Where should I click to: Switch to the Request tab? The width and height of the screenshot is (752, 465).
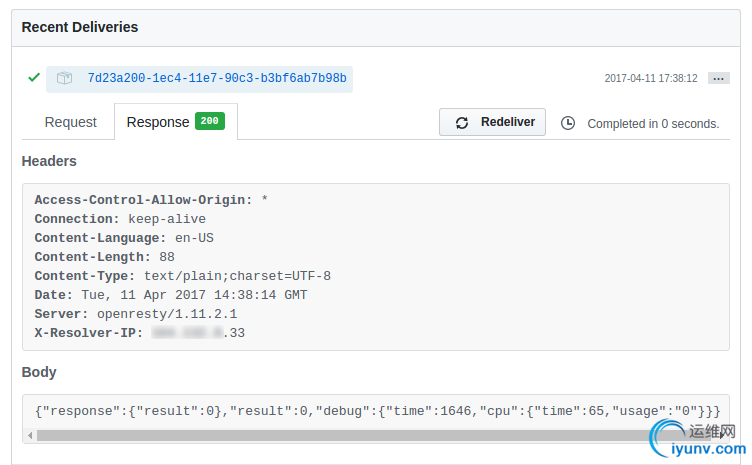[x=71, y=122]
